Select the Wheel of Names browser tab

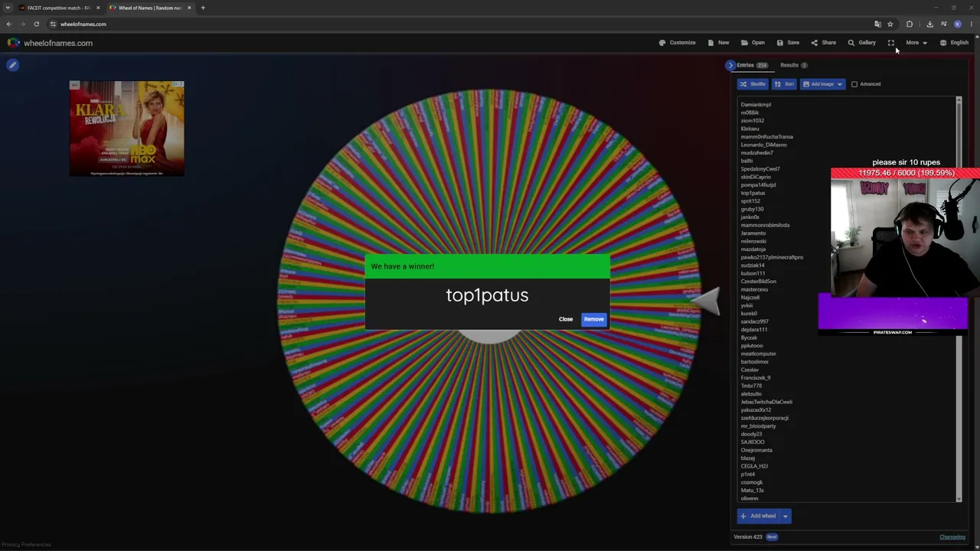[150, 8]
